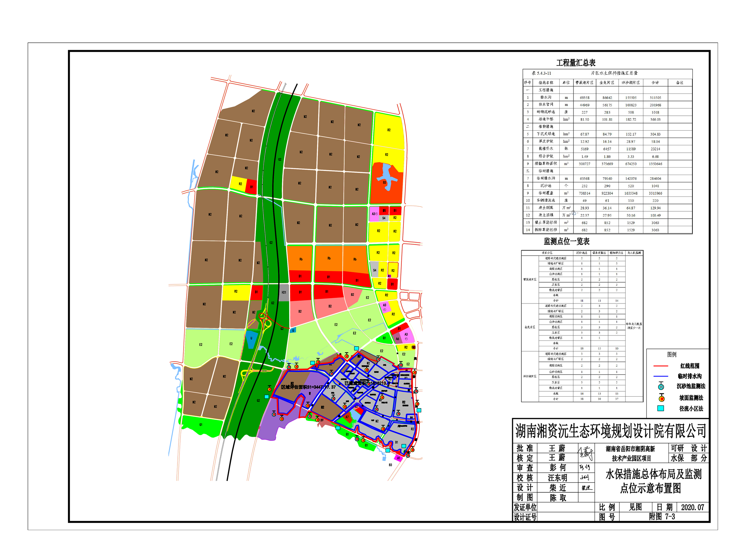Viewport: 756px width, 534px height.
Task: Click designer name 汪东明 in title block
Action: [x=557, y=478]
